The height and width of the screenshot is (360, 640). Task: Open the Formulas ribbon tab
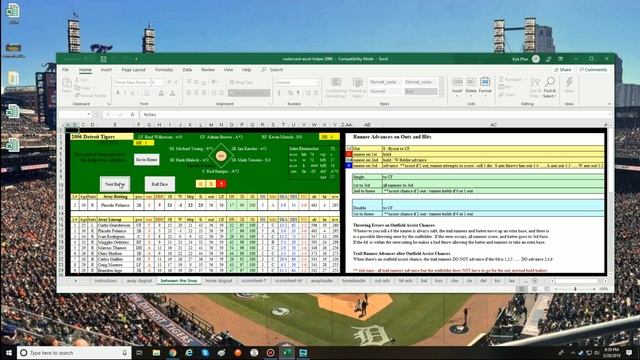[164, 70]
